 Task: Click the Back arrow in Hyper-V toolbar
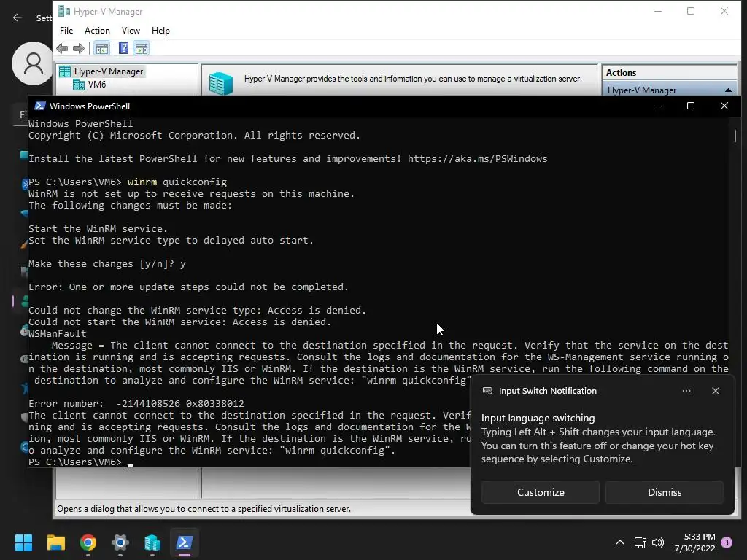click(x=62, y=48)
